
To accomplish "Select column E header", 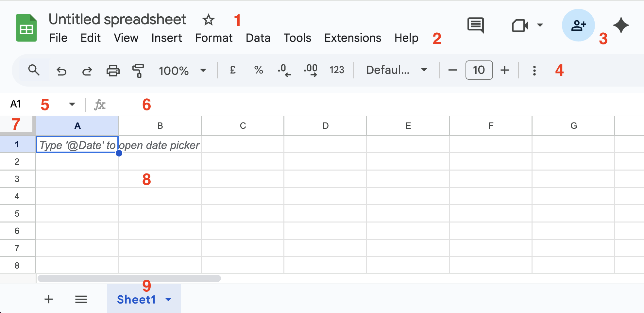I will pos(408,126).
